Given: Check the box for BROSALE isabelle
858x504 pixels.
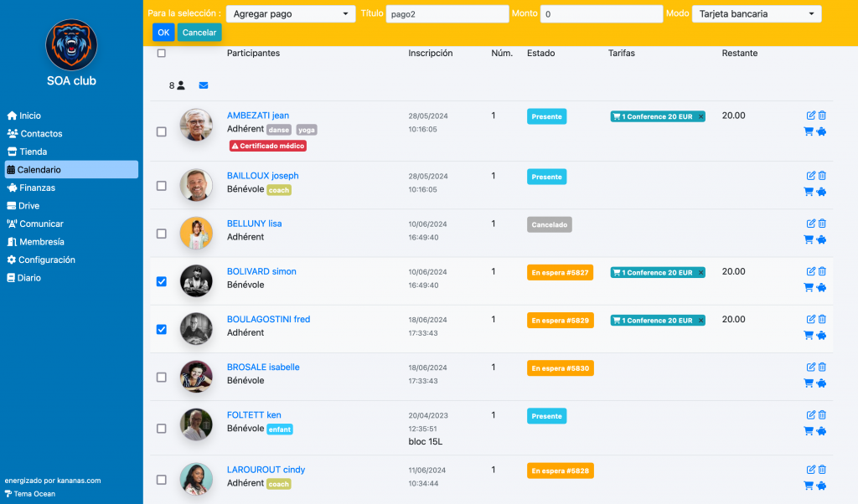Looking at the screenshot, I should (x=162, y=378).
